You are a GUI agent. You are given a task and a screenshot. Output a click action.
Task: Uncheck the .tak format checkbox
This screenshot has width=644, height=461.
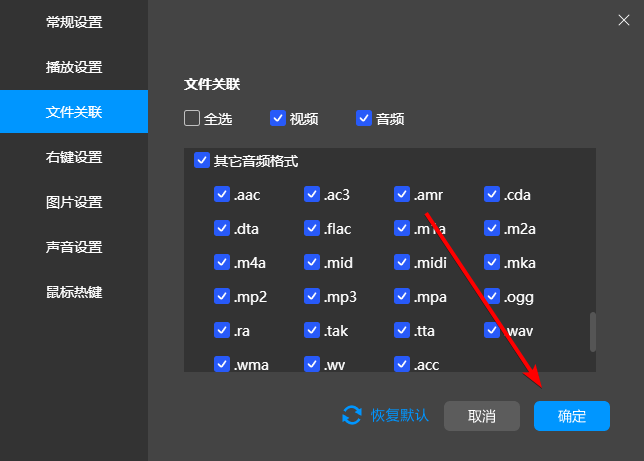(x=312, y=330)
